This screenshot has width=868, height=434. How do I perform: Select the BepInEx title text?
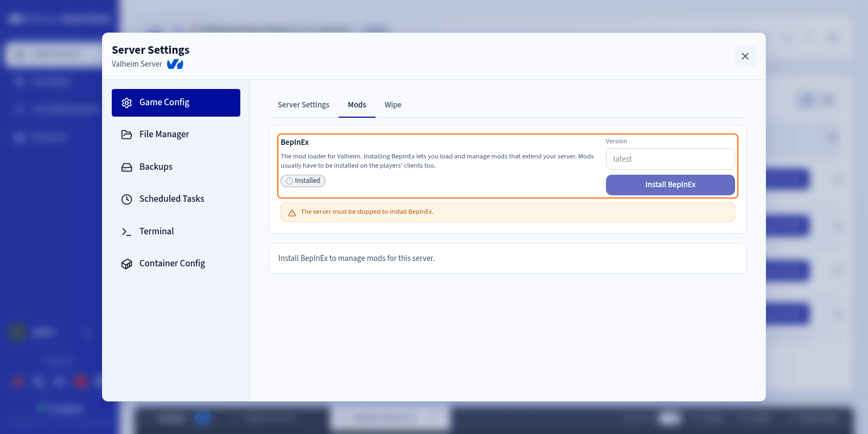tap(295, 142)
